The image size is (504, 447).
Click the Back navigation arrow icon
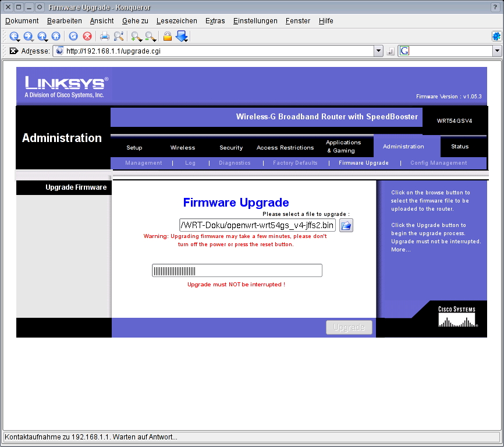pos(14,36)
